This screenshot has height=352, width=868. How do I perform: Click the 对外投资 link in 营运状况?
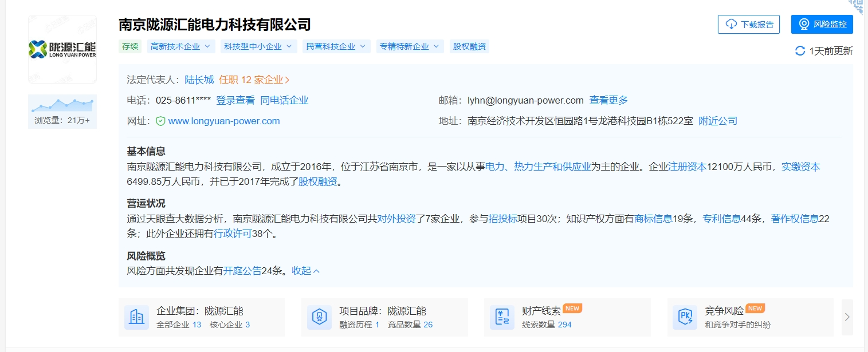click(x=396, y=218)
